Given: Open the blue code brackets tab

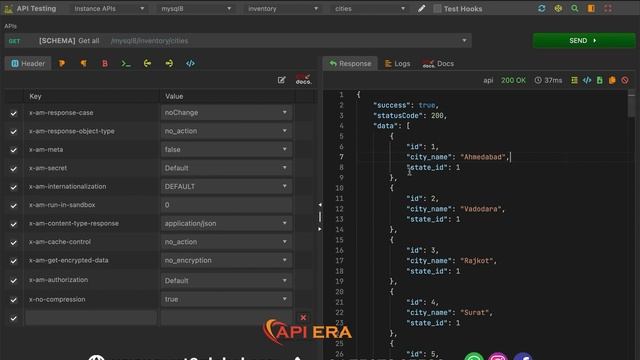Looking at the screenshot, I should pyautogui.click(x=190, y=63).
